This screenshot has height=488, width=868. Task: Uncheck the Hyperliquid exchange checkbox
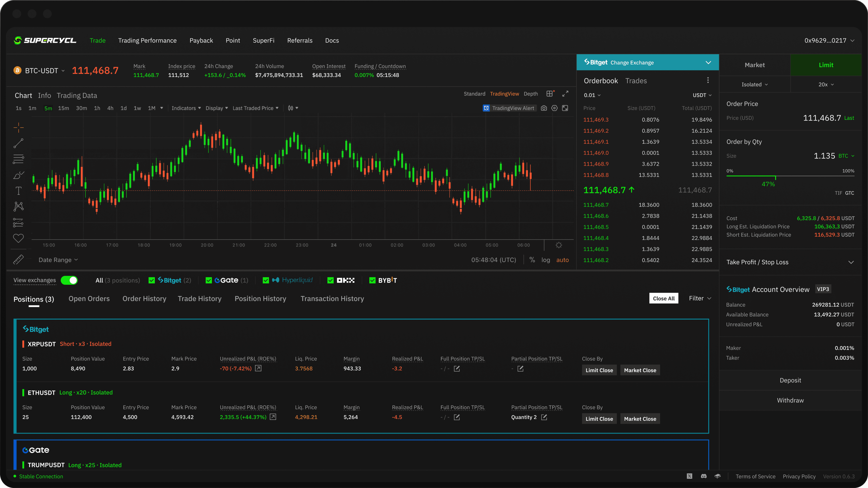click(x=266, y=281)
